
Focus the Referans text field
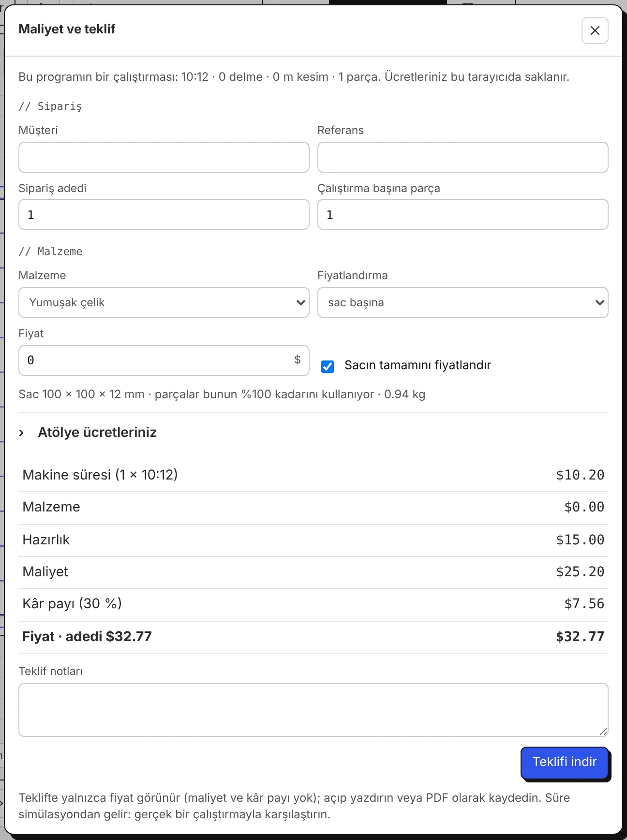(x=463, y=157)
